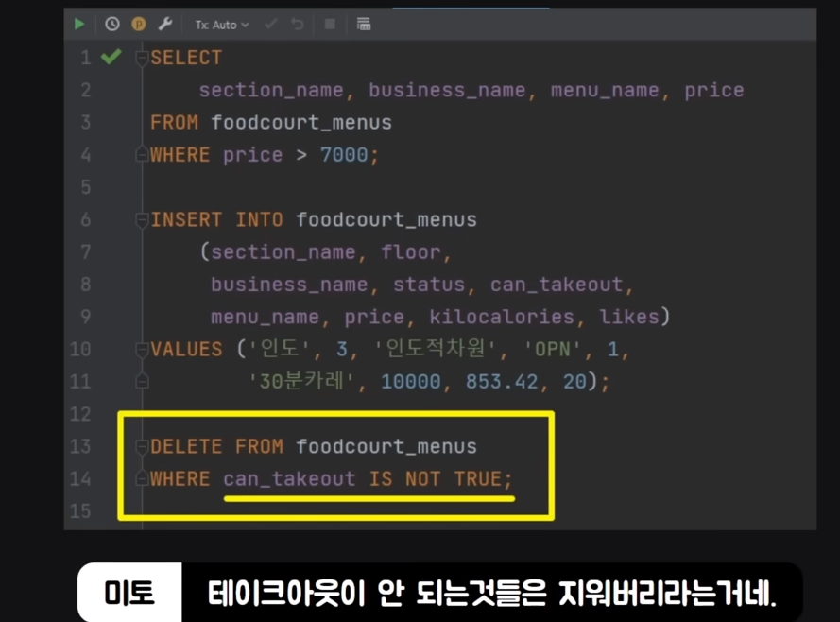
Task: Click DELETE keyword on line 13
Action: point(186,447)
